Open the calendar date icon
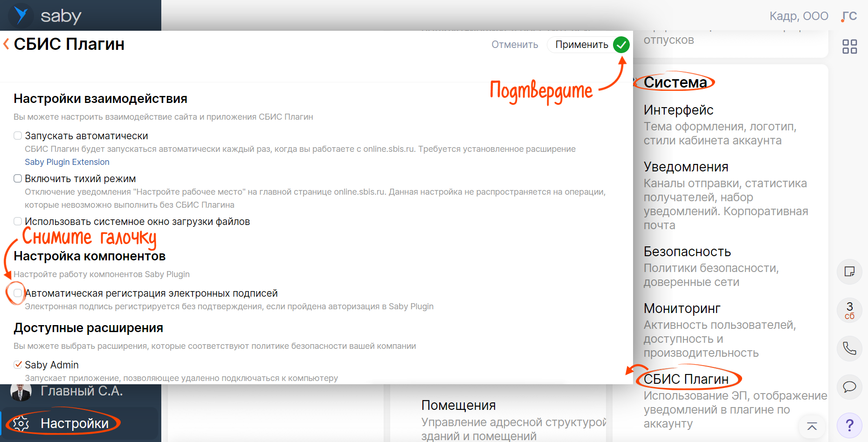868x442 pixels. point(849,310)
